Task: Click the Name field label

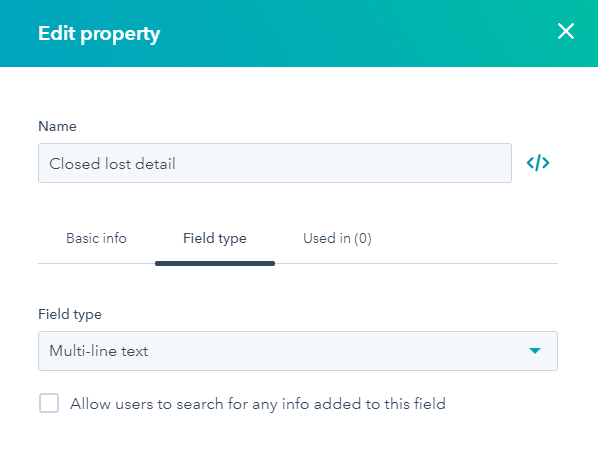Action: (57, 126)
